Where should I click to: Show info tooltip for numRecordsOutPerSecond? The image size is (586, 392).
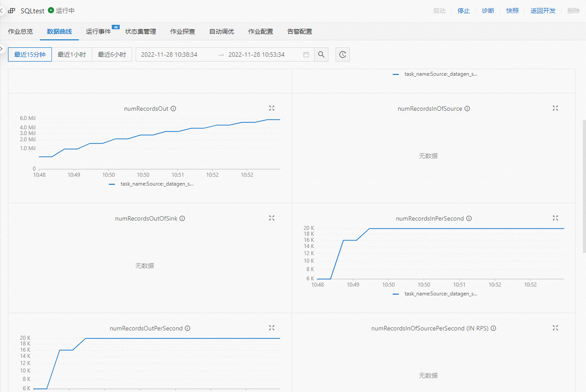pyautogui.click(x=188, y=328)
